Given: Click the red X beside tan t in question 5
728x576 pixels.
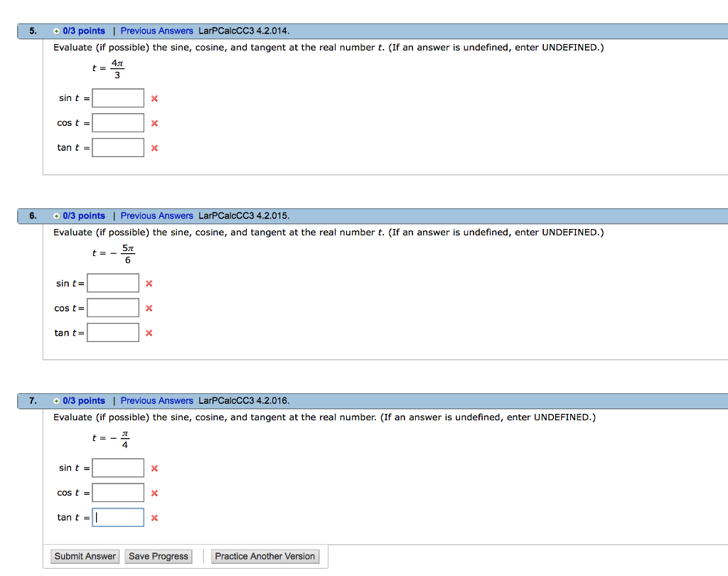Looking at the screenshot, I should point(154,147).
